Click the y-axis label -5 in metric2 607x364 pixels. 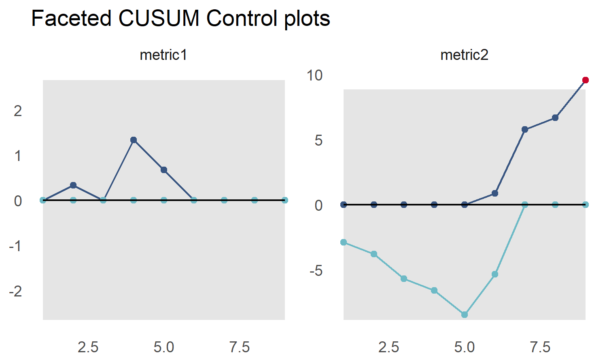[x=316, y=271]
